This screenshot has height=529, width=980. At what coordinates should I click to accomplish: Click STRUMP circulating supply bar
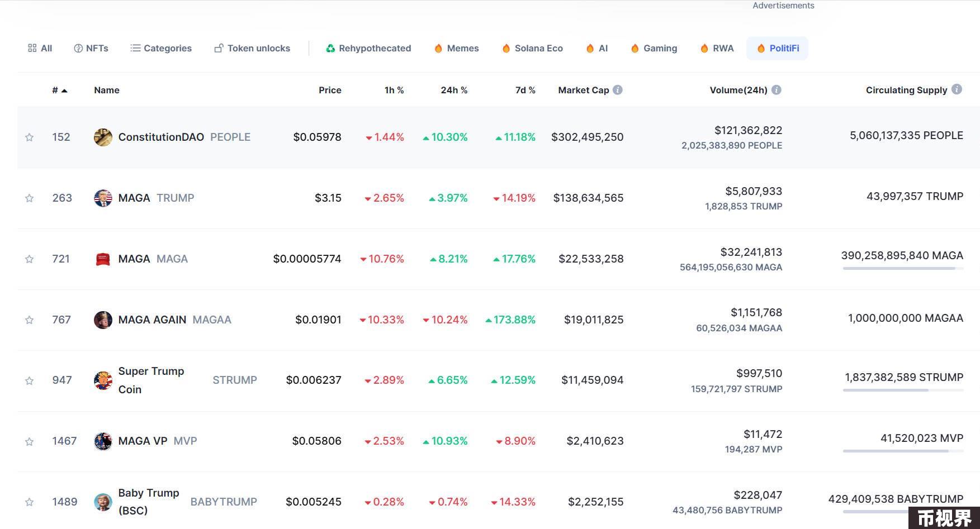point(903,390)
